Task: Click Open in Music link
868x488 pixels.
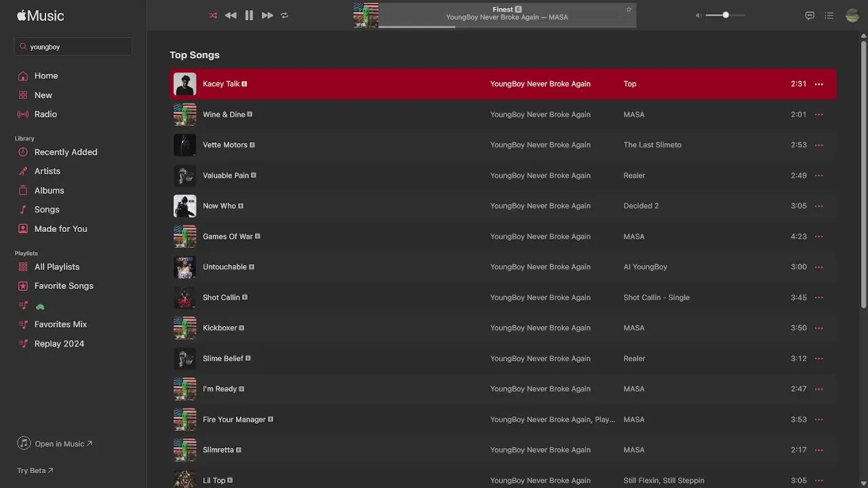Action: pyautogui.click(x=56, y=444)
